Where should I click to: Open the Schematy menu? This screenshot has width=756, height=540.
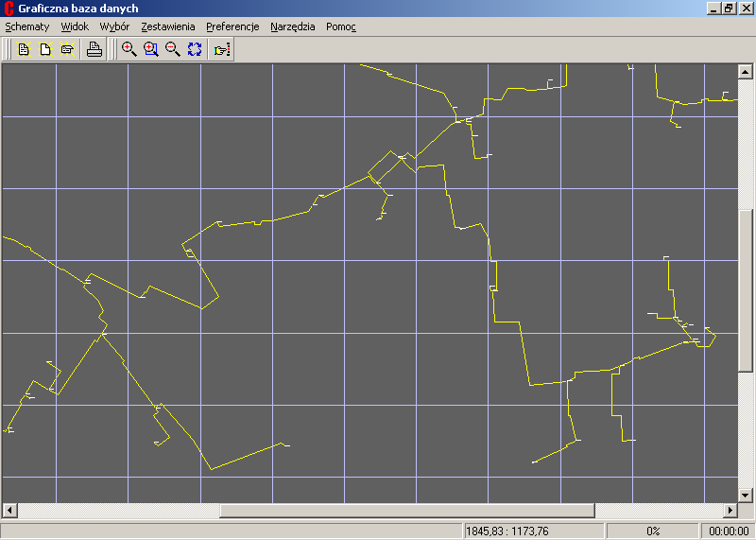[x=26, y=26]
